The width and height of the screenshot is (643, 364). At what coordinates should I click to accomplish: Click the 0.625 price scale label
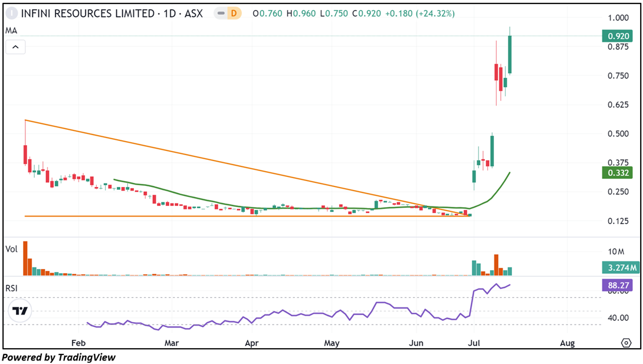(x=618, y=105)
